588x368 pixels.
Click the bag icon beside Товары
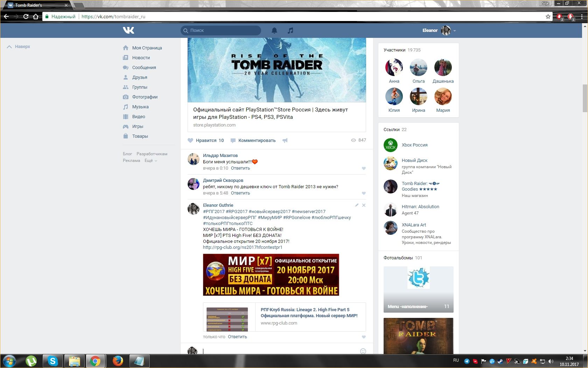[126, 136]
